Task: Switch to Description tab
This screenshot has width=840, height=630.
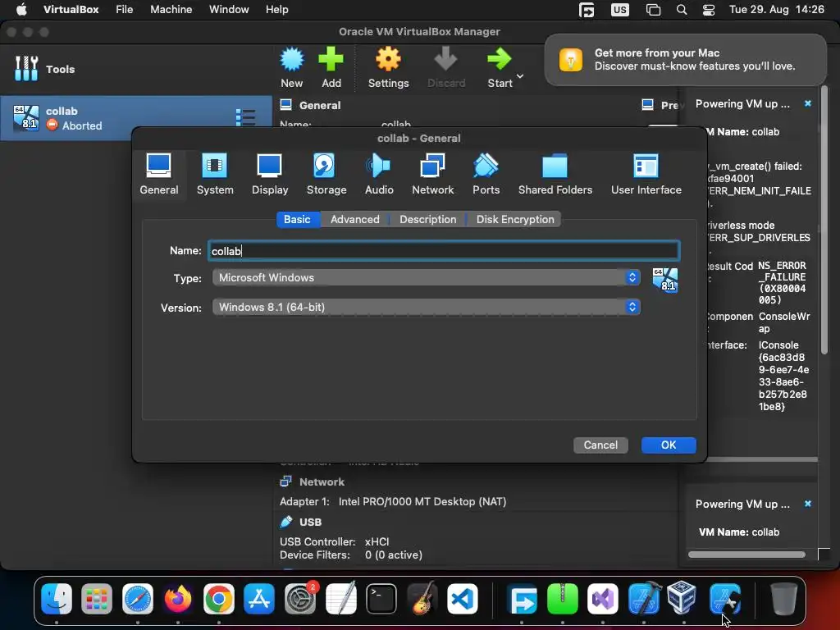Action: pos(427,219)
